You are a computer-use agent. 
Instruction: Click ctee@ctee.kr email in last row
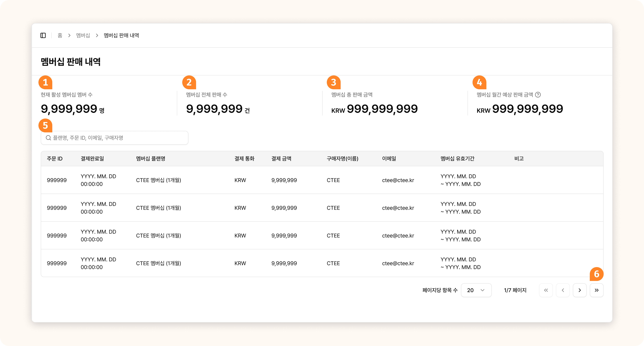coord(398,263)
